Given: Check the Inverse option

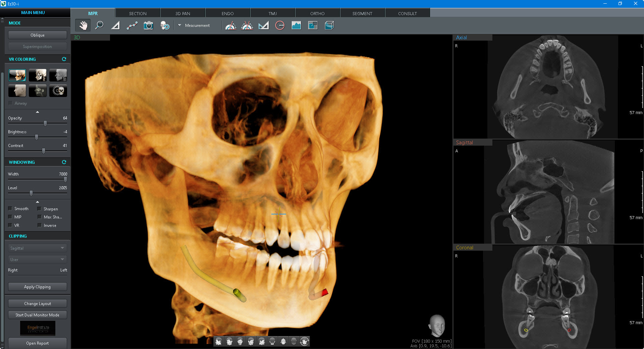Looking at the screenshot, I should [40, 225].
